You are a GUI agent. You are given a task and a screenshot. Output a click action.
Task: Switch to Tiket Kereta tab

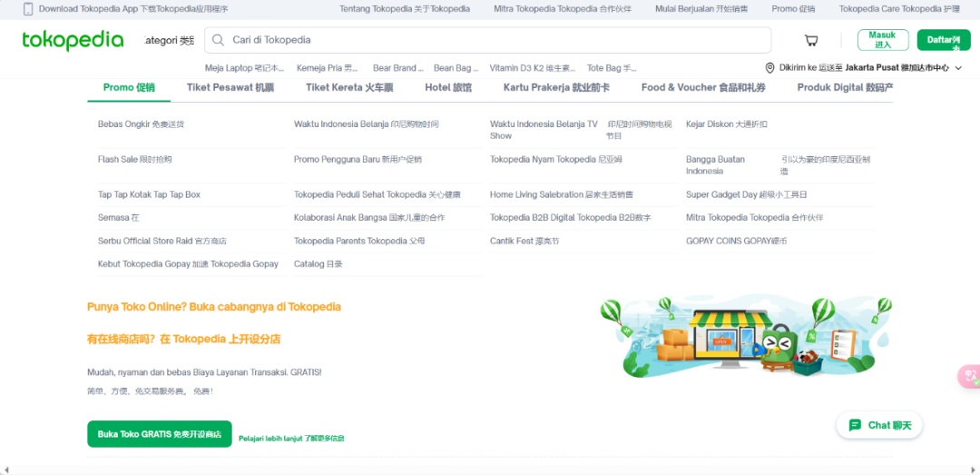pos(349,87)
